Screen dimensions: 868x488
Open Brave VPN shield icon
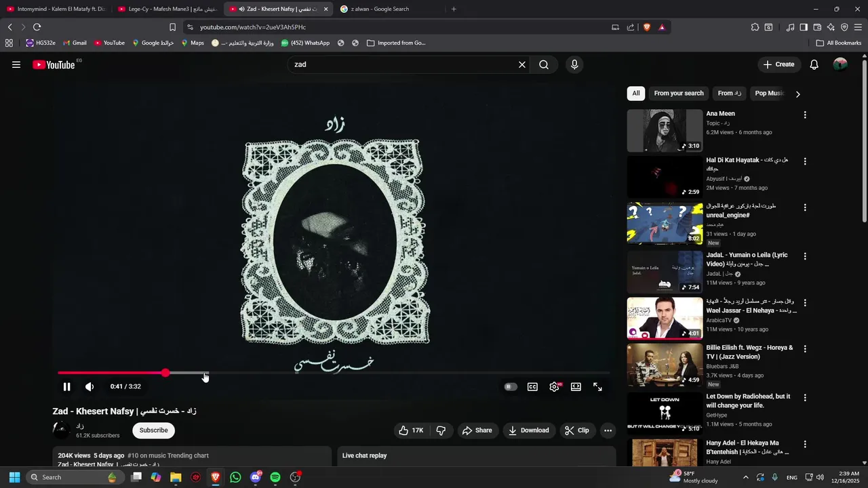click(x=844, y=27)
